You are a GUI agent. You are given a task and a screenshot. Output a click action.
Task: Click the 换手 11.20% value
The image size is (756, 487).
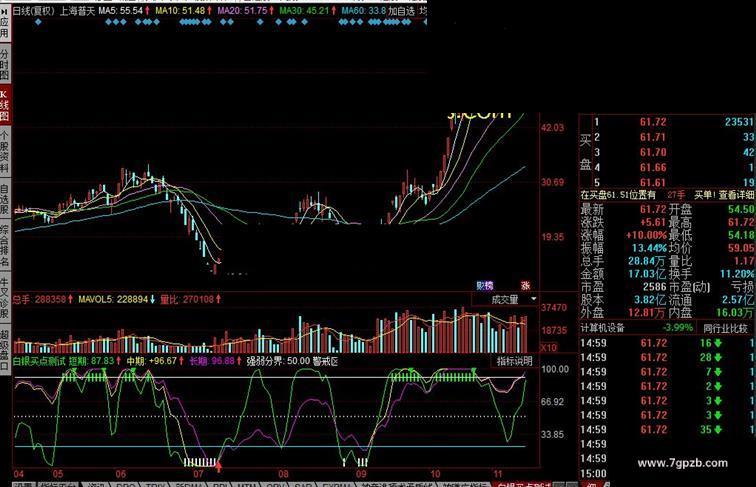pyautogui.click(x=738, y=274)
